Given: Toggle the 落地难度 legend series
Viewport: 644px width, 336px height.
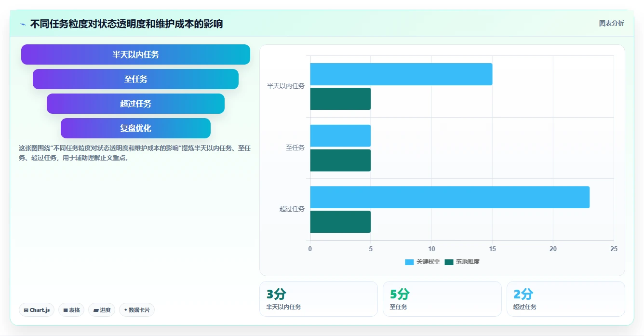Looking at the screenshot, I should click(462, 262).
